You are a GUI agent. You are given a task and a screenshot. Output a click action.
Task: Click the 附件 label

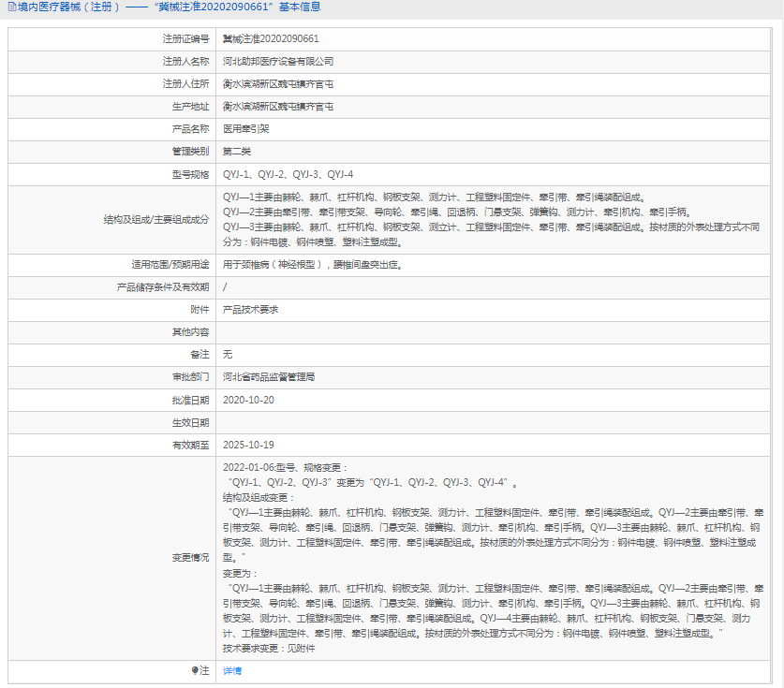(200, 310)
